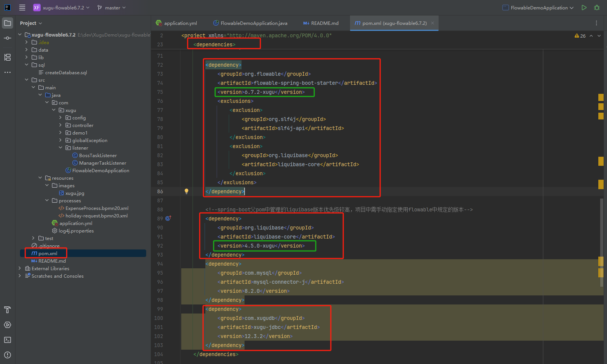Screen dimensions: 607x364
Task: Switch to the README.md editor tab
Action: (324, 23)
